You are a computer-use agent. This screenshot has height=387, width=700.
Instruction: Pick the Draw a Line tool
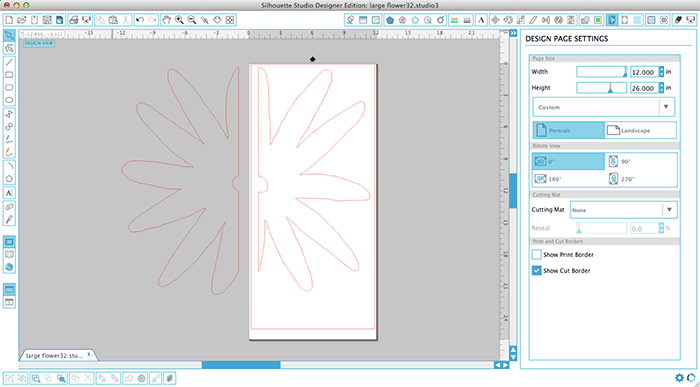[x=9, y=62]
